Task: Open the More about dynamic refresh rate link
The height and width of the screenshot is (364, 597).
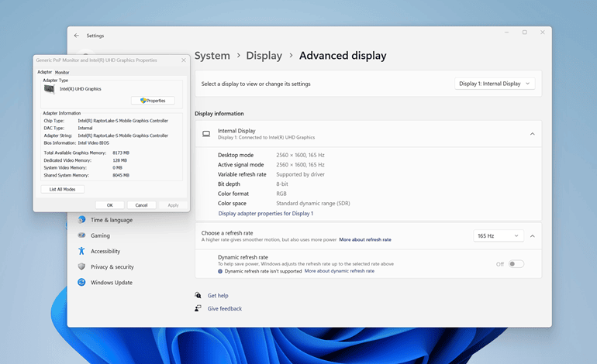Action: 340,271
